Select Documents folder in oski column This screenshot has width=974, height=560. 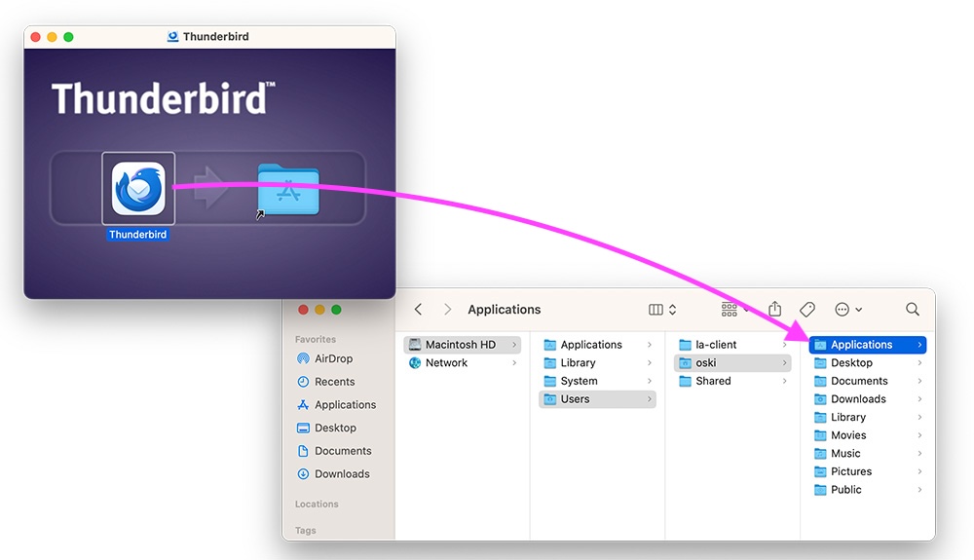pyautogui.click(x=868, y=381)
